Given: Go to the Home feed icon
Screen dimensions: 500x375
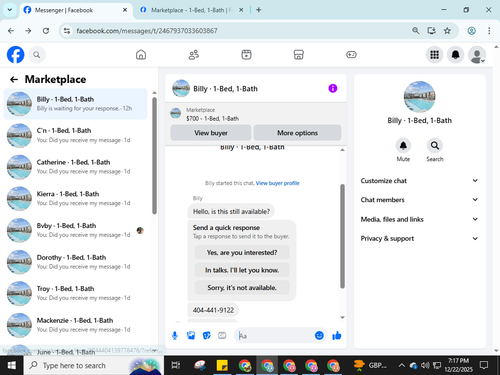Looking at the screenshot, I should click(x=141, y=55).
